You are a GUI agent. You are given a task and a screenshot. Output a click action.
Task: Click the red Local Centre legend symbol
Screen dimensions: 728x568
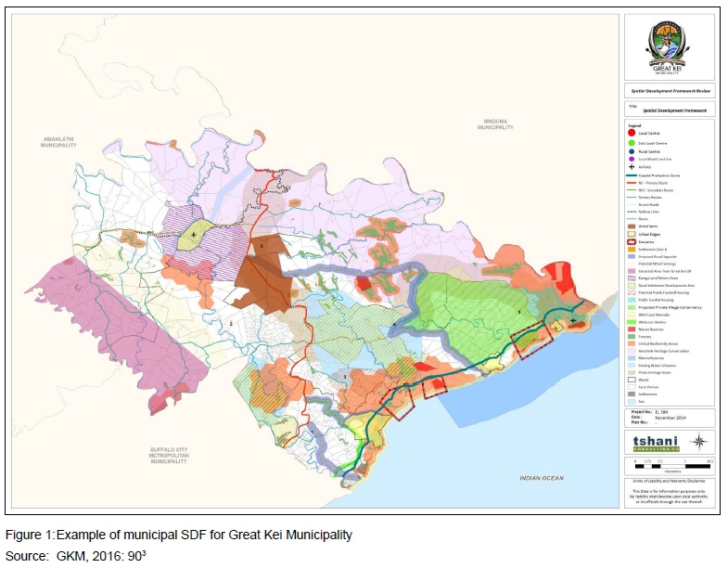pos(633,134)
